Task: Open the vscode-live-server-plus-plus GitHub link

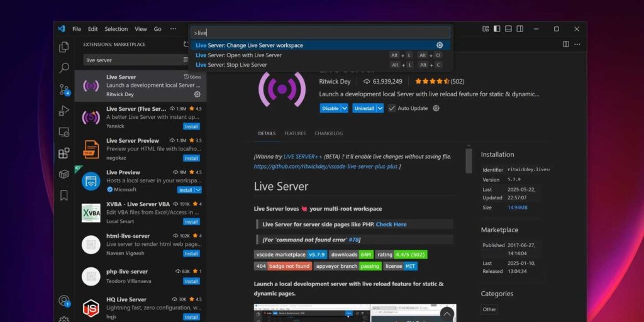Action: 326,166
